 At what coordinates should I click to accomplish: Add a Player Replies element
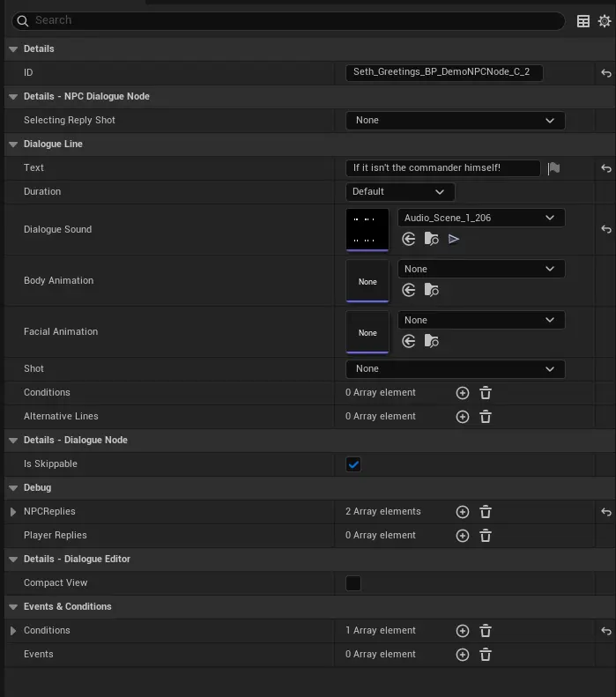point(463,536)
